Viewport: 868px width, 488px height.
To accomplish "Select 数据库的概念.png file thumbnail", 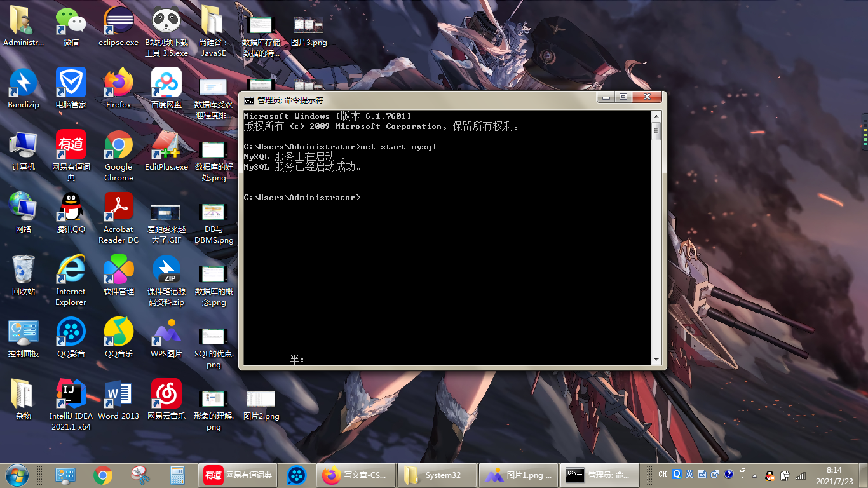I will (214, 274).
